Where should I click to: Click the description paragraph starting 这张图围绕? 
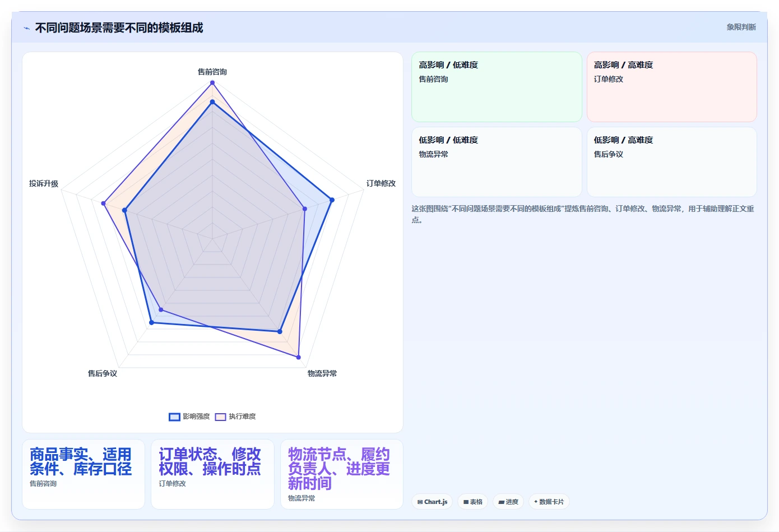click(583, 214)
